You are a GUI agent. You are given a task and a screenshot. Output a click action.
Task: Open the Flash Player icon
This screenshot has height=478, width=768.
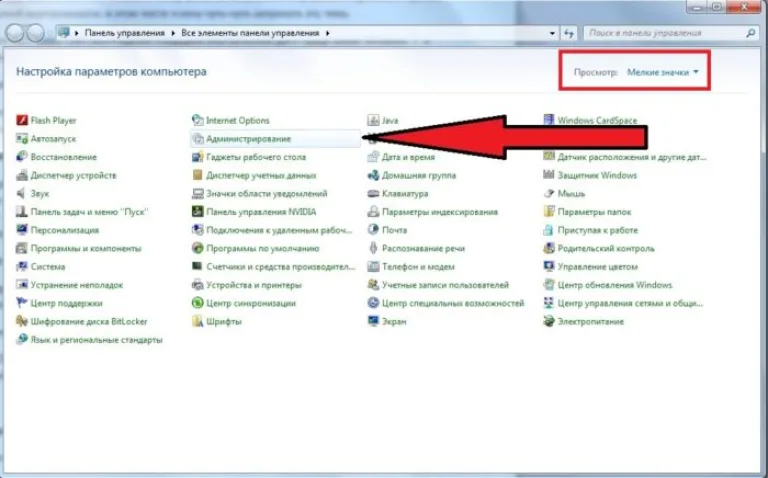[x=22, y=120]
